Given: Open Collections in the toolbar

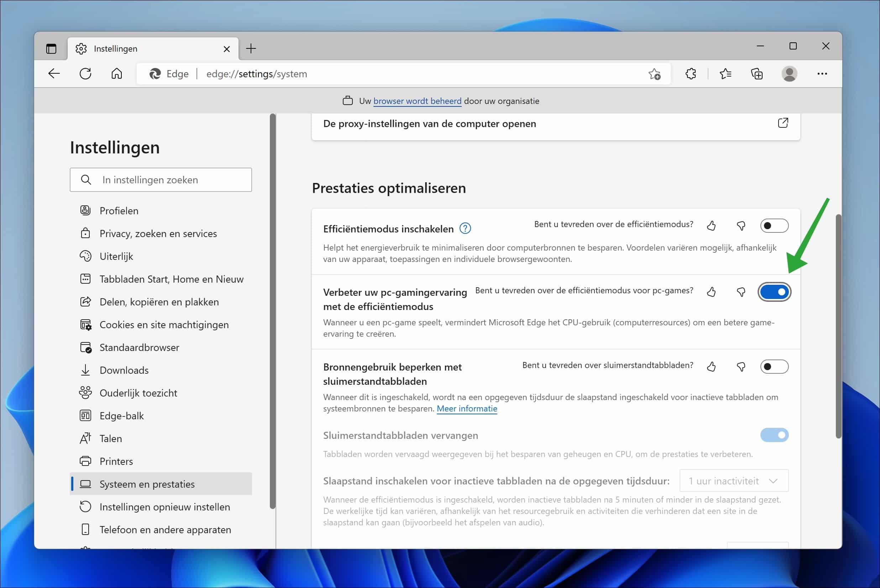Looking at the screenshot, I should pos(756,73).
